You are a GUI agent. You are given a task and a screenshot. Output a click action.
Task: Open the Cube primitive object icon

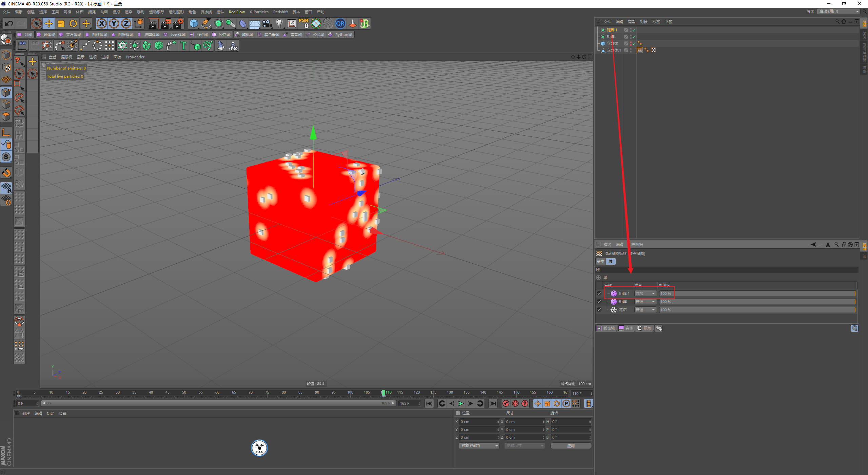[194, 23]
